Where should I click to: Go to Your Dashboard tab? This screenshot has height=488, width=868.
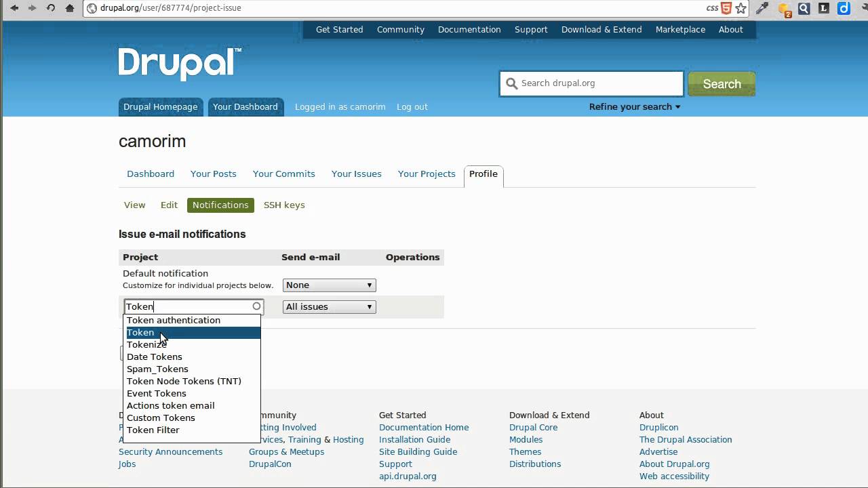click(x=245, y=107)
